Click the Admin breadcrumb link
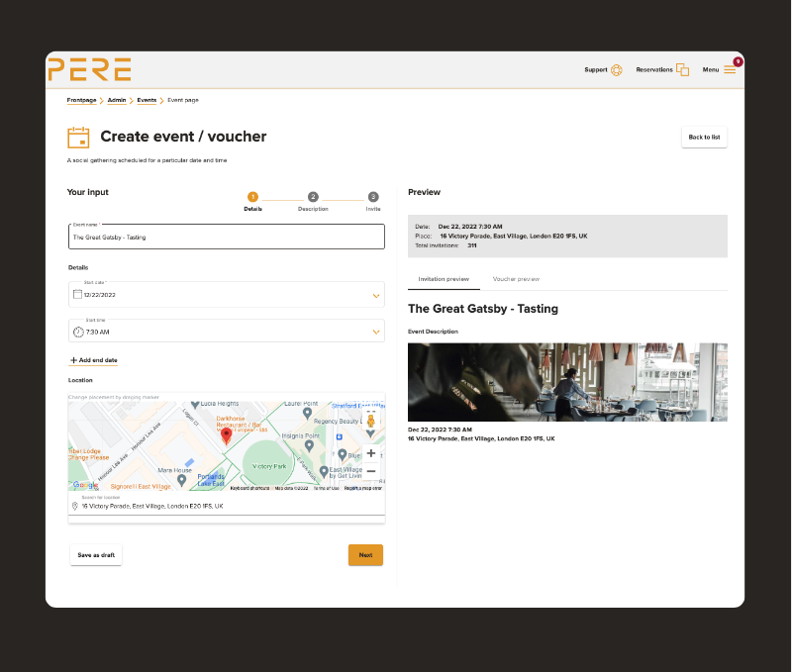This screenshot has height=672, width=792. coord(117,100)
